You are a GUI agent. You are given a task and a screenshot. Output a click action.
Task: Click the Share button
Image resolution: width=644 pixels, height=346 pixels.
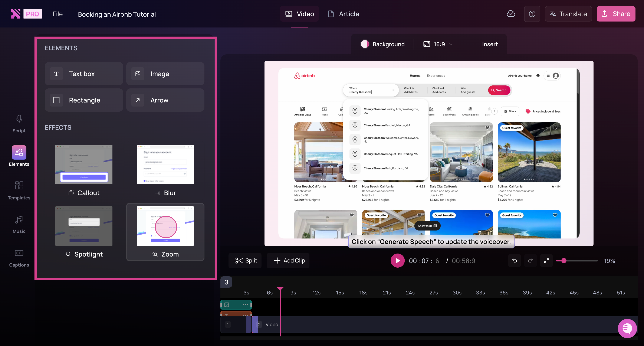[x=616, y=14]
